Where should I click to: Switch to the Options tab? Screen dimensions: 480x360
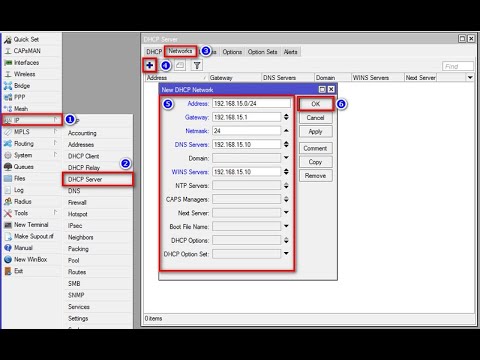click(232, 52)
